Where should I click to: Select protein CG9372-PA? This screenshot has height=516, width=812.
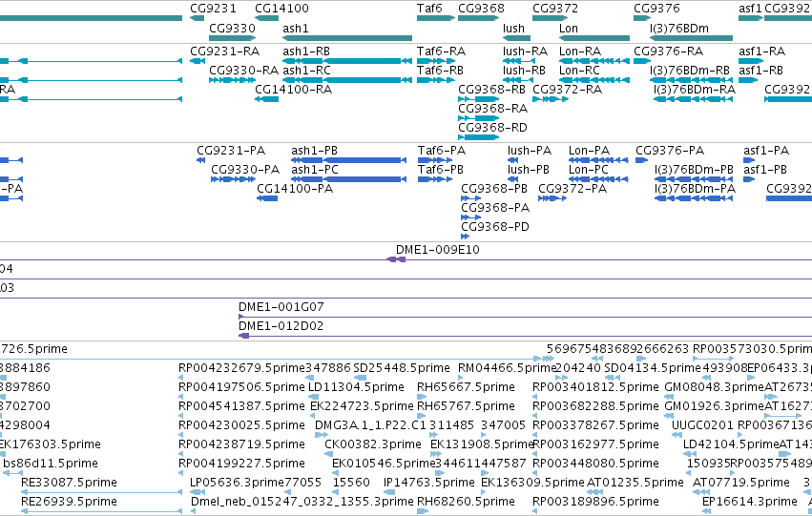[x=552, y=198]
